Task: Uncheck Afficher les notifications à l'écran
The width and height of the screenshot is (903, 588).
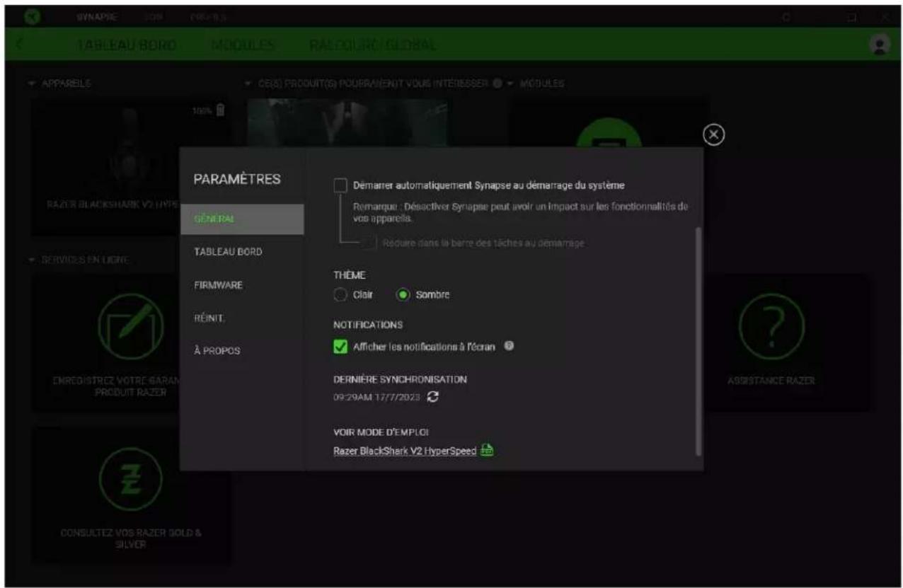Action: (340, 347)
